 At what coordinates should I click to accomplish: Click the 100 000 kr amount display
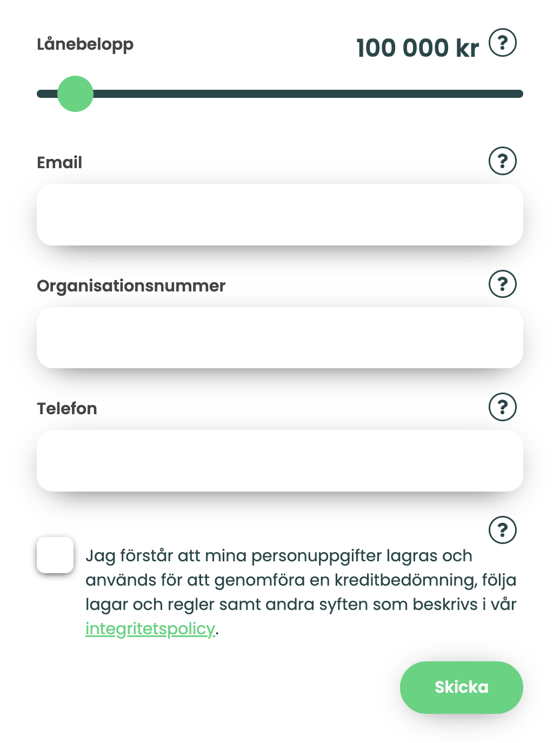(x=418, y=48)
